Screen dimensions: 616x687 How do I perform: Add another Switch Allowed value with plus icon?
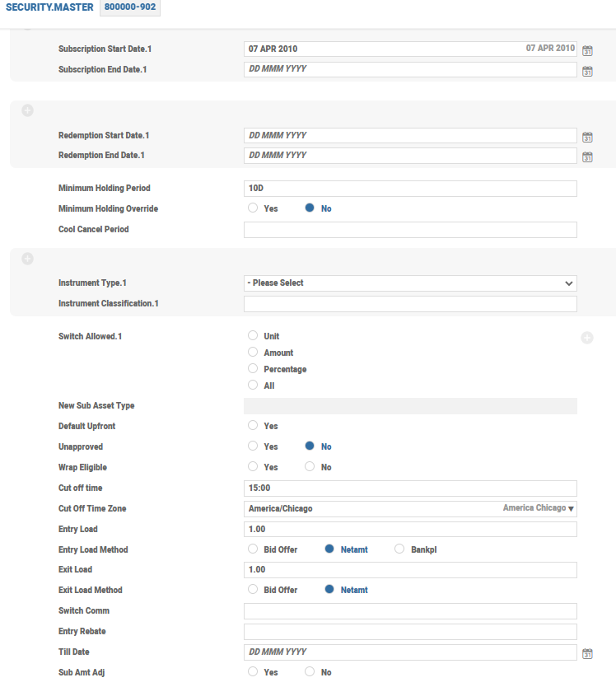(587, 337)
